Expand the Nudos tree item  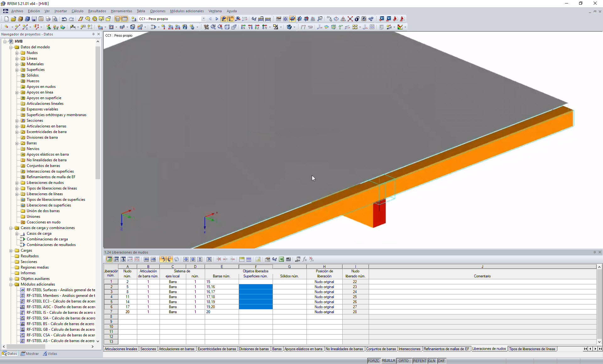click(x=17, y=52)
